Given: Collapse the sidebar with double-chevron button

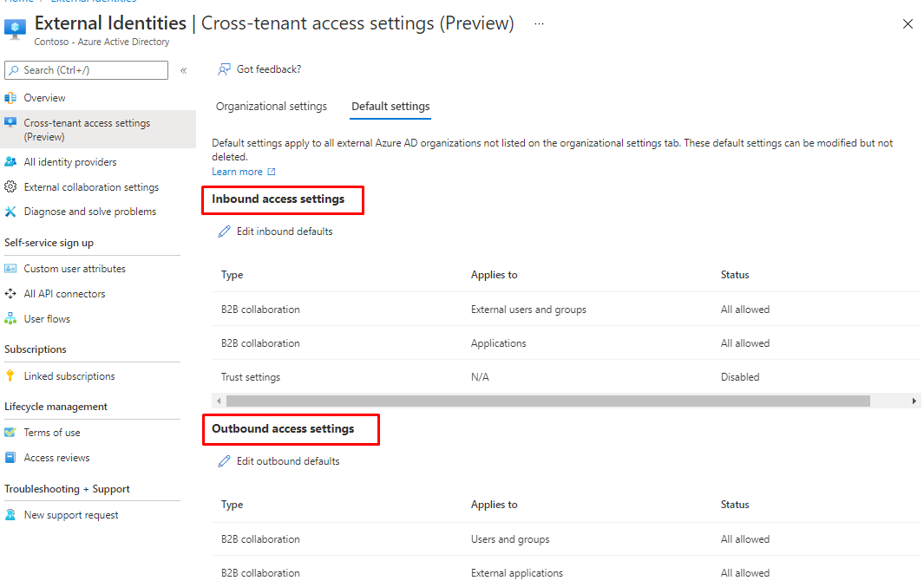Looking at the screenshot, I should point(184,70).
